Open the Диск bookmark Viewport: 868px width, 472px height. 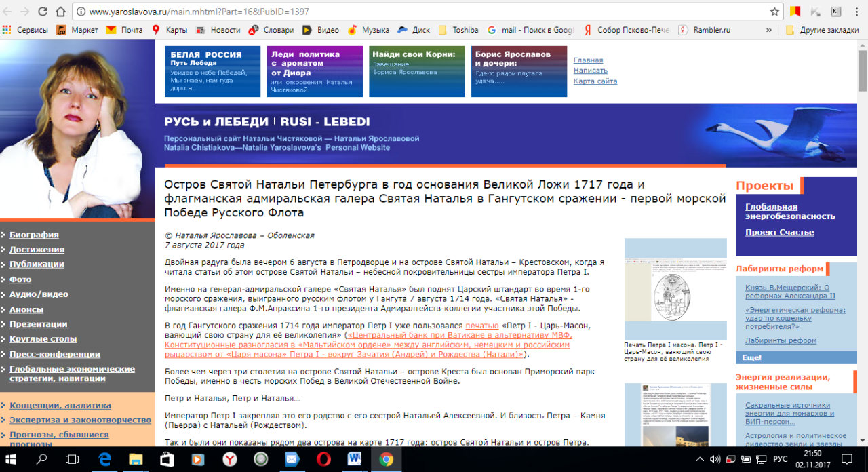click(414, 30)
